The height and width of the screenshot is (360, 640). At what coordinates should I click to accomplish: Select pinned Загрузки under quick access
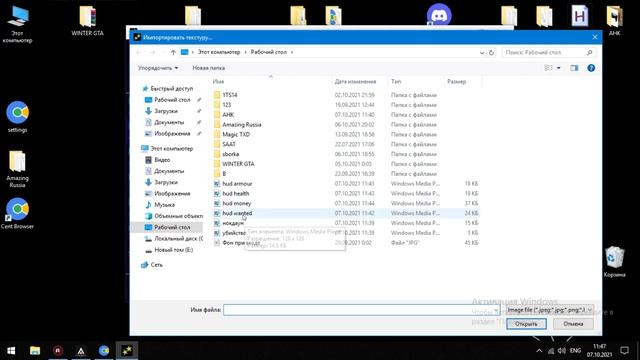166,111
